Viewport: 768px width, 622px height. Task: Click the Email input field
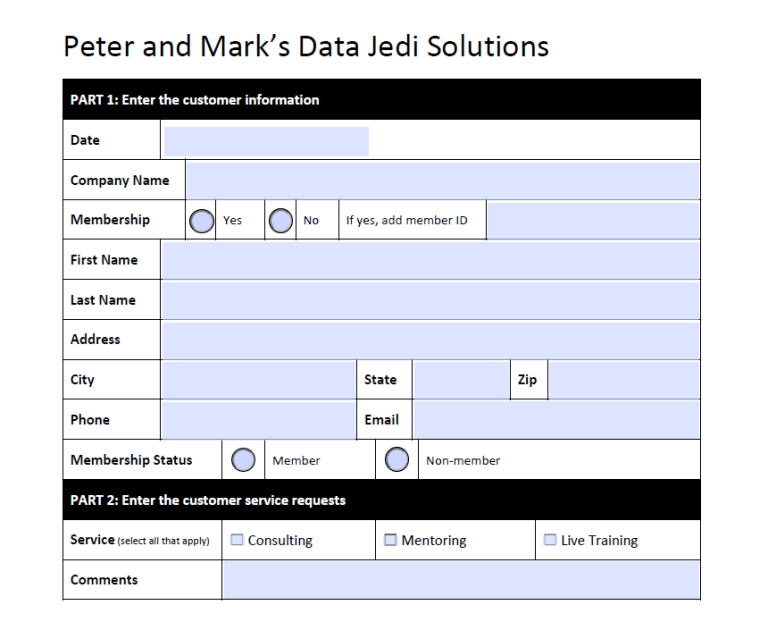pyautogui.click(x=556, y=420)
